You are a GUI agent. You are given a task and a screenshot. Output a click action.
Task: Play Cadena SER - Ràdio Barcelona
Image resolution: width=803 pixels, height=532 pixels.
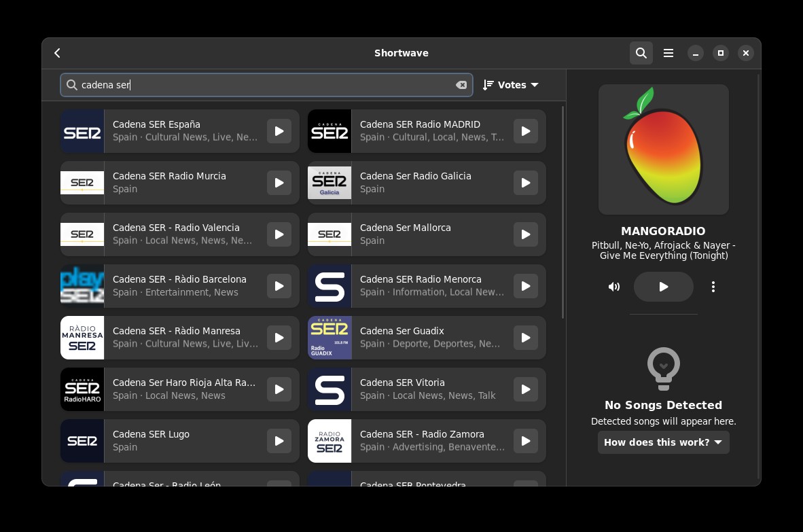pyautogui.click(x=279, y=286)
